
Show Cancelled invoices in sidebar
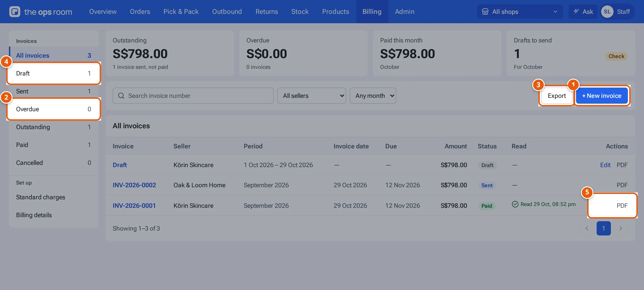pos(53,163)
